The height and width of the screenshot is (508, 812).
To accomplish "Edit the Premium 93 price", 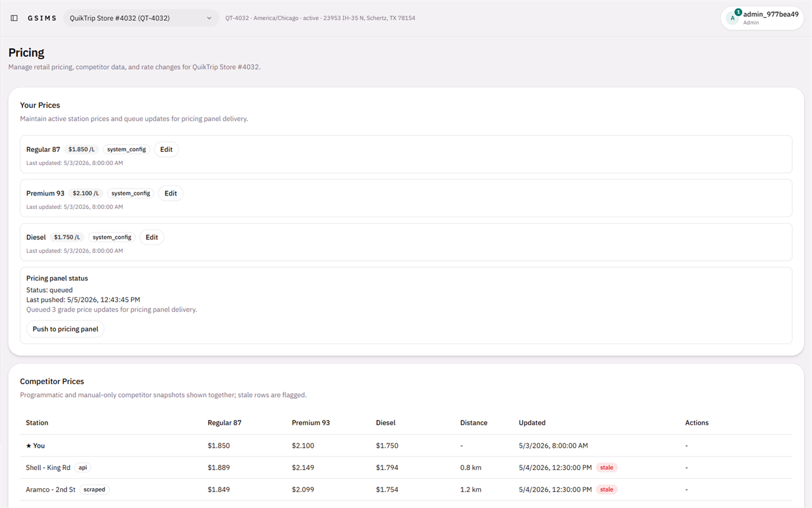I will (171, 193).
